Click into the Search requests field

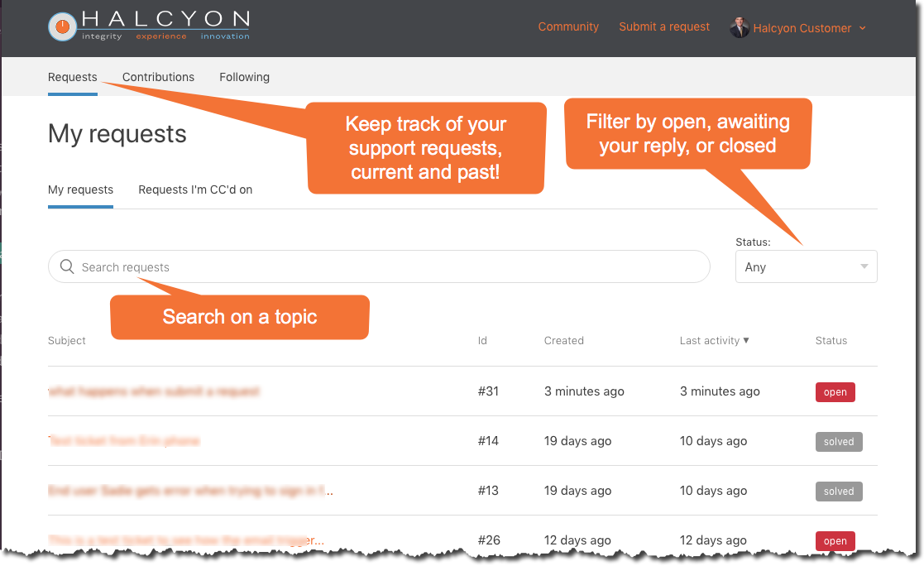(389, 267)
